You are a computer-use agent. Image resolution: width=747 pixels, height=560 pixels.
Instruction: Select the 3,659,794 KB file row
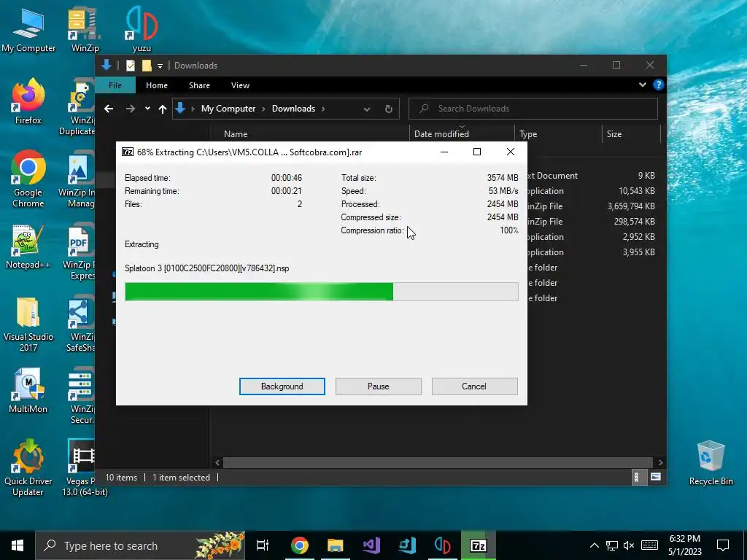[x=591, y=206]
